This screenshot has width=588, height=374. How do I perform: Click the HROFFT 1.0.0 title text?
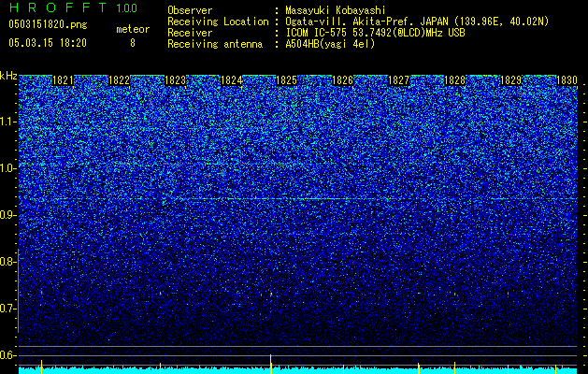click(73, 7)
